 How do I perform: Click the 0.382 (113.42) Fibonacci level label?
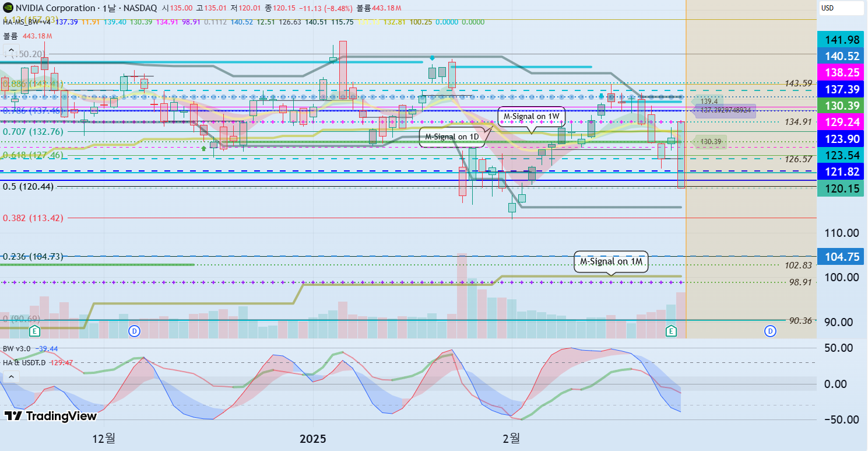tap(33, 218)
